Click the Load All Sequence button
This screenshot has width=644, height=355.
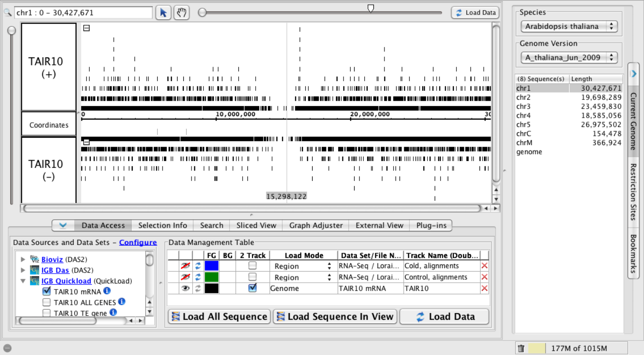pos(219,316)
